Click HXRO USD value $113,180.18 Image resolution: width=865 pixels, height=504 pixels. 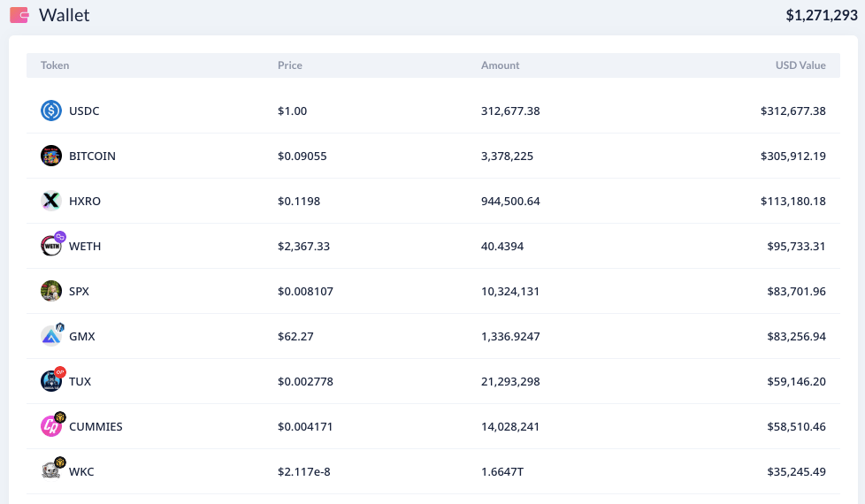coord(792,202)
